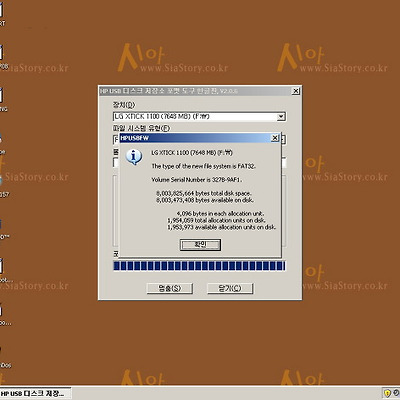400x400 pixels.
Task: Close the HPUSBFW message dialog with X
Action: pyautogui.click(x=275, y=138)
